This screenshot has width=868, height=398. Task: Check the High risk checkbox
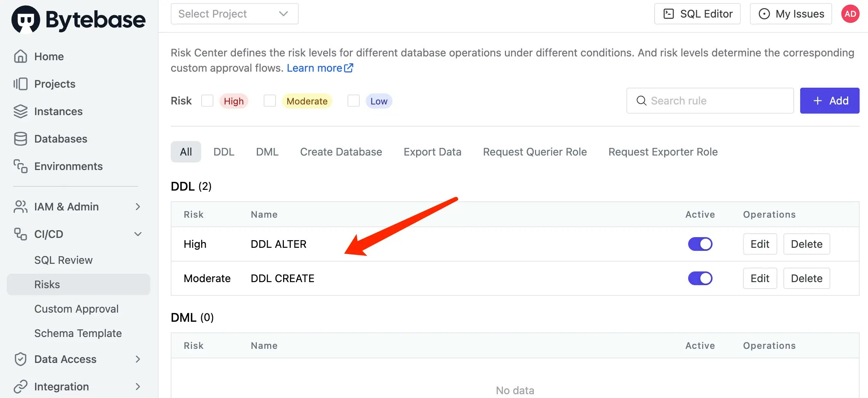click(207, 101)
